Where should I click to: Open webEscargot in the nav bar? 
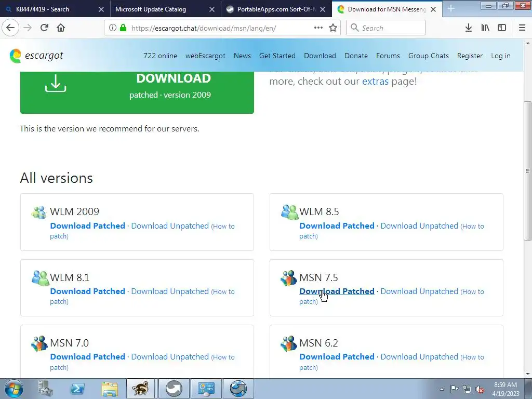point(205,56)
